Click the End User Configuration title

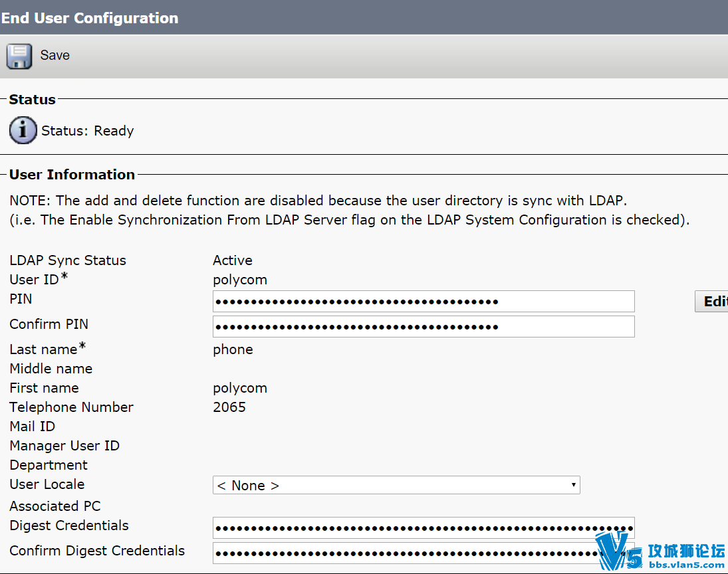coord(90,18)
